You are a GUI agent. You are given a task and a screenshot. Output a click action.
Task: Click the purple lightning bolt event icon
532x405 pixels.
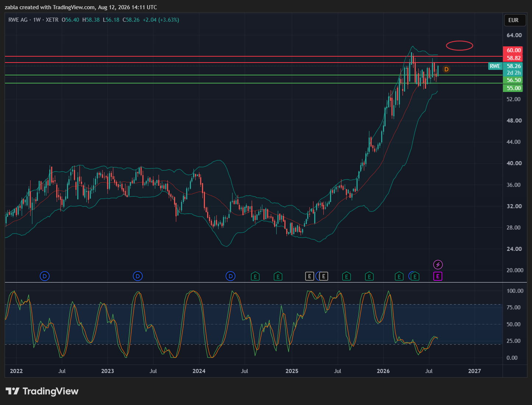point(438,264)
